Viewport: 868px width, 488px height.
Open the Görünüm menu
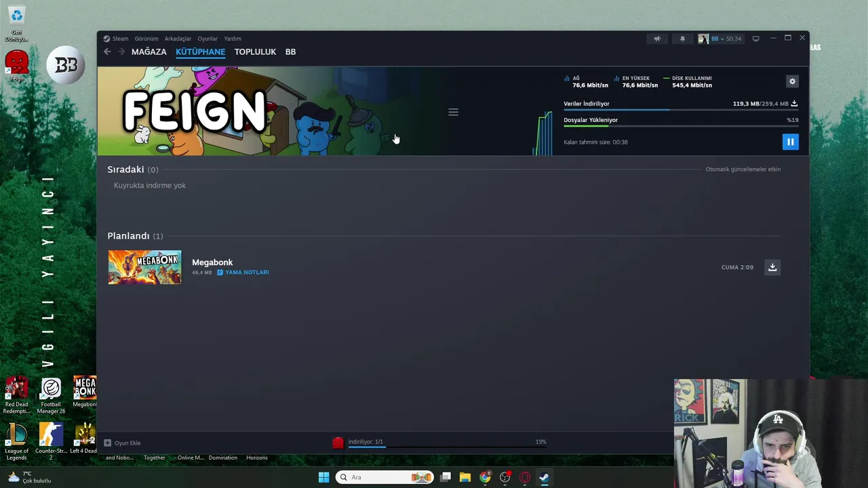[x=146, y=39]
